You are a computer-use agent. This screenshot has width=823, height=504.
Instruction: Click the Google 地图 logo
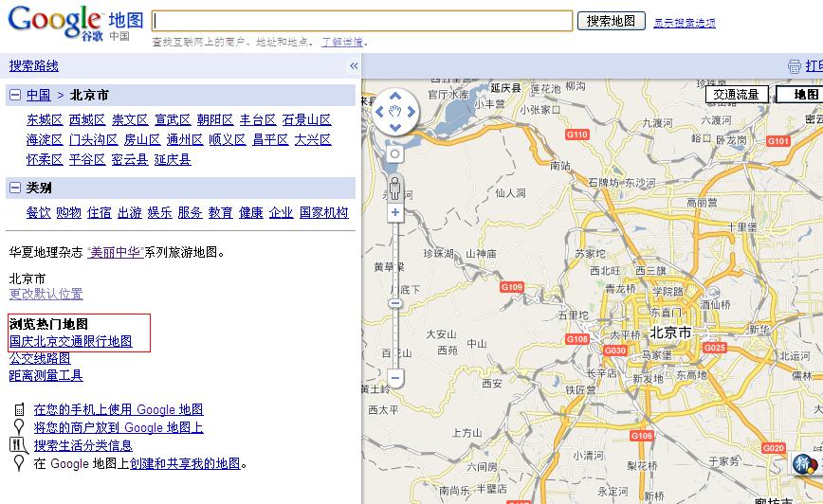tap(76, 23)
